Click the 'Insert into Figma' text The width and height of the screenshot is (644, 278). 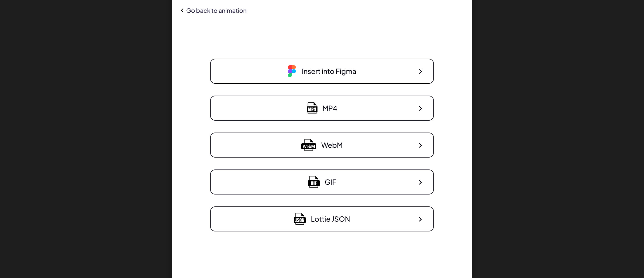click(329, 71)
